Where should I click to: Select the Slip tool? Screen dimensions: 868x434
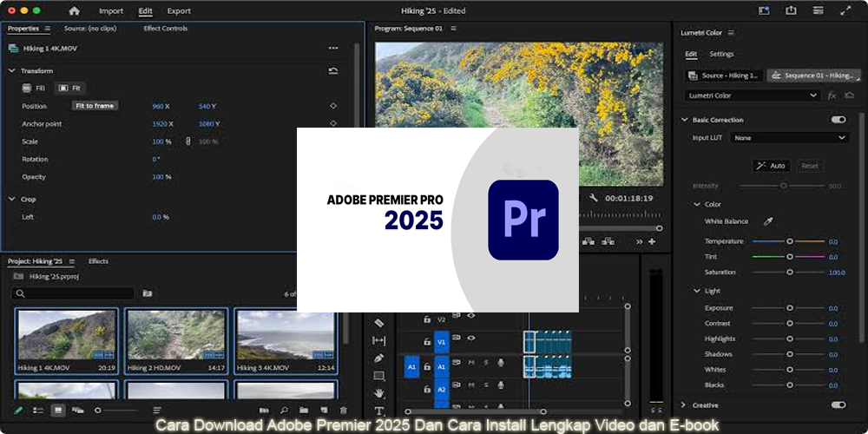(x=379, y=340)
